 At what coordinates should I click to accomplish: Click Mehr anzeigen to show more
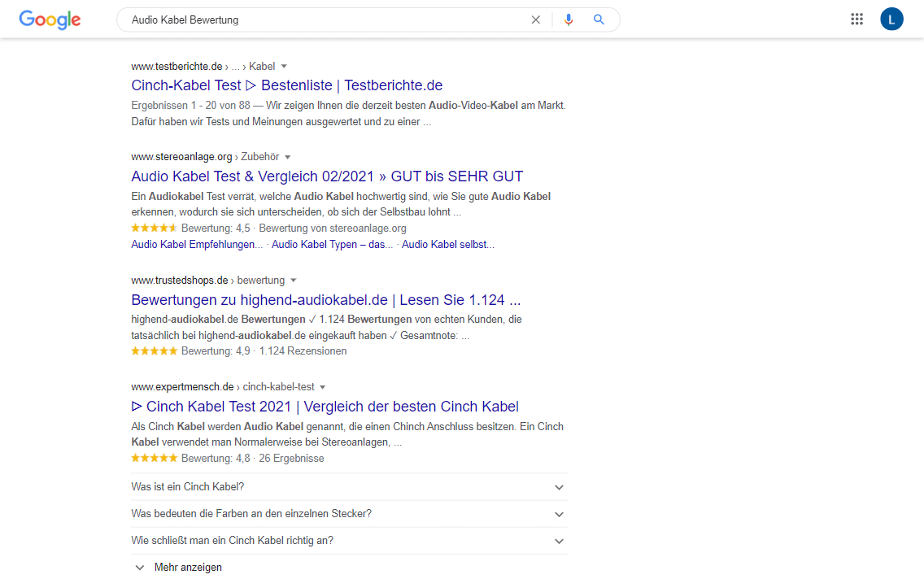pos(187,568)
